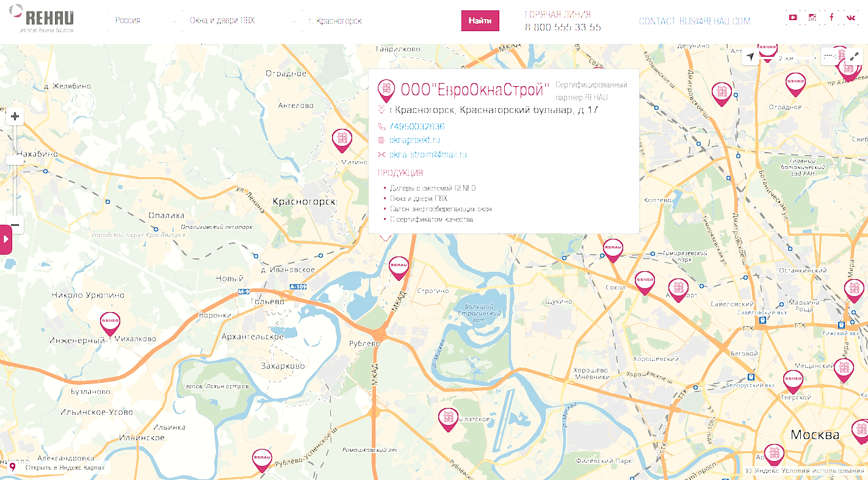The height and width of the screenshot is (480, 868).
Task: Click the ООО"ЕвроОкнаСтрой" popup title
Action: [x=476, y=90]
